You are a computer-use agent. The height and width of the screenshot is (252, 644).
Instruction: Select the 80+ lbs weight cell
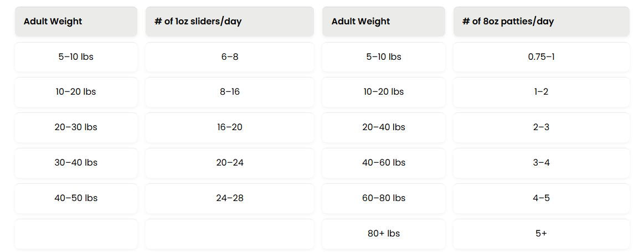pos(384,234)
